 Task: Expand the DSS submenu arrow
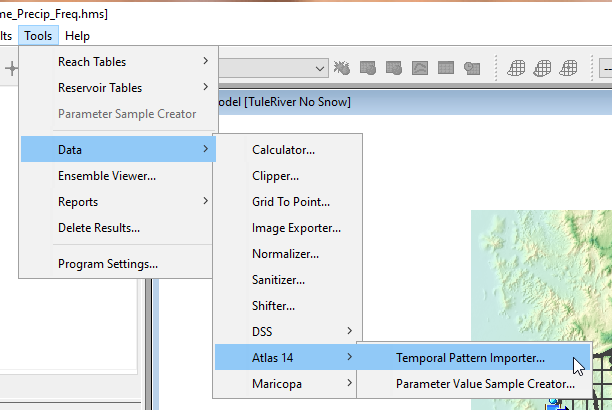(350, 331)
